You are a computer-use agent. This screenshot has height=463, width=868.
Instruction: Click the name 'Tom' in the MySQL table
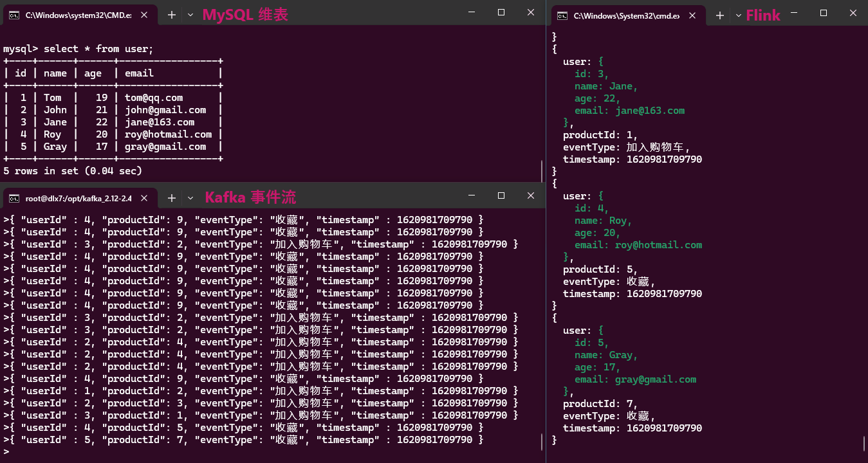pos(53,98)
